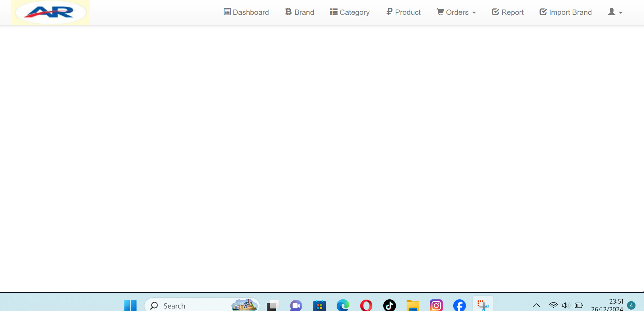Select Import Brand in the navbar
644x311 pixels.
coord(566,12)
